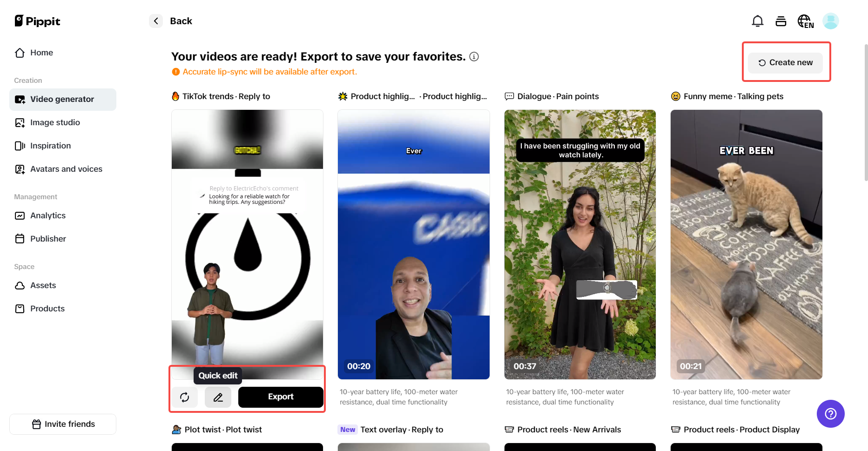This screenshot has height=451, width=868.
Task: Export the TikTok trends video
Action: [x=281, y=397]
